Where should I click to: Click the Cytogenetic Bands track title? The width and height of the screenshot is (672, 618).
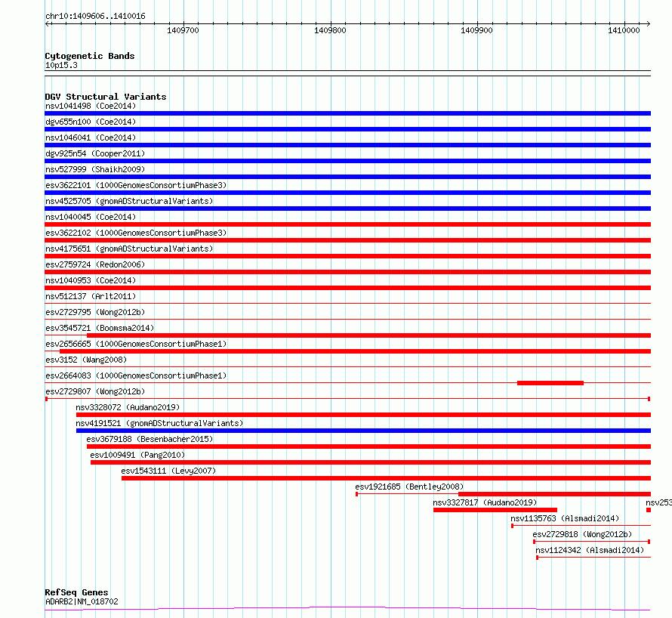tap(90, 56)
